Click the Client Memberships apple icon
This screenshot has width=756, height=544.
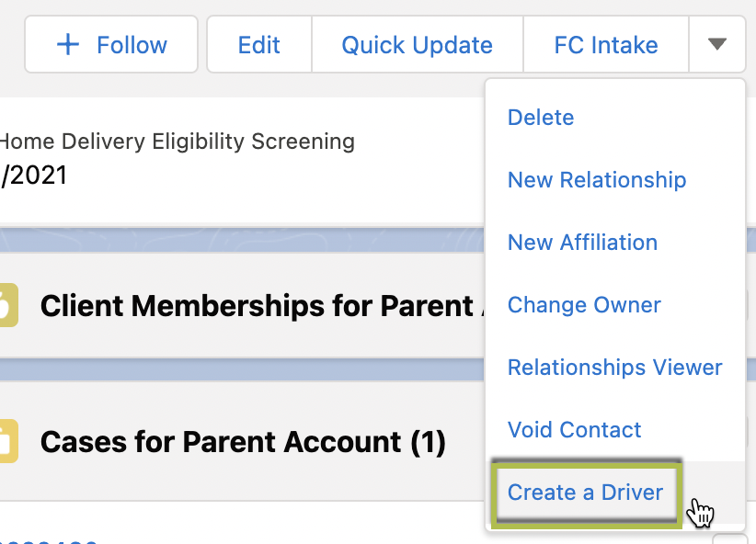tap(8, 305)
